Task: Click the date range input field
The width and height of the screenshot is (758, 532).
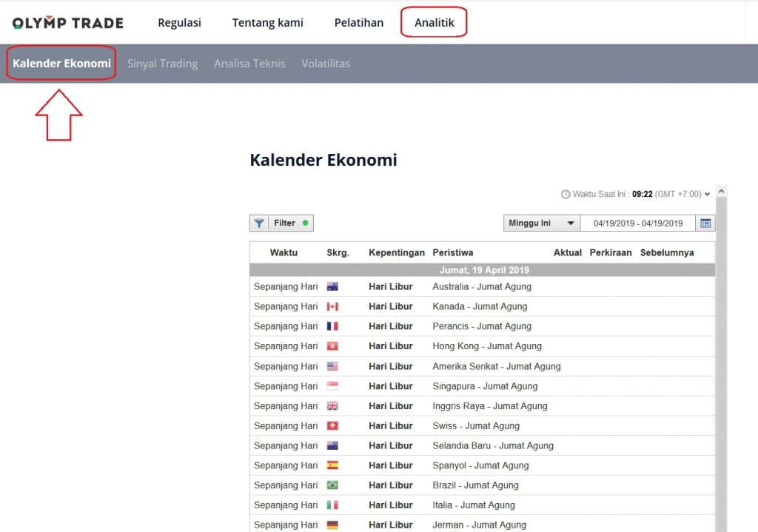Action: coord(637,223)
